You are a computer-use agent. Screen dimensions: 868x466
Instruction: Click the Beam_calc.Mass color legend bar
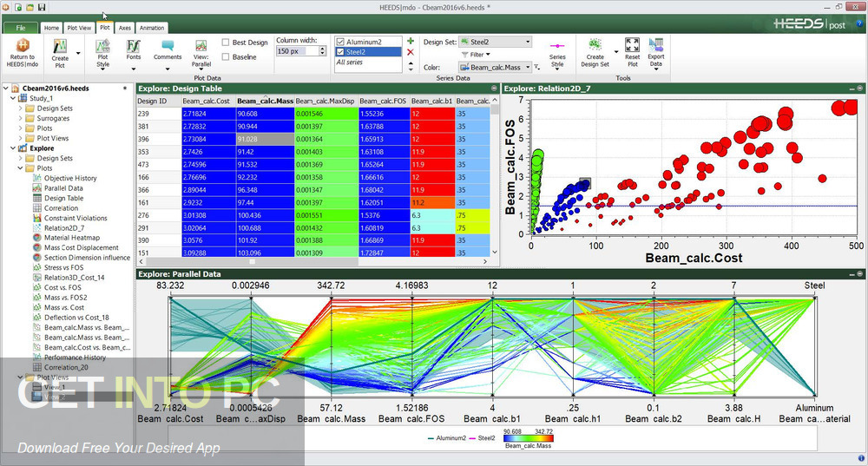point(528,438)
